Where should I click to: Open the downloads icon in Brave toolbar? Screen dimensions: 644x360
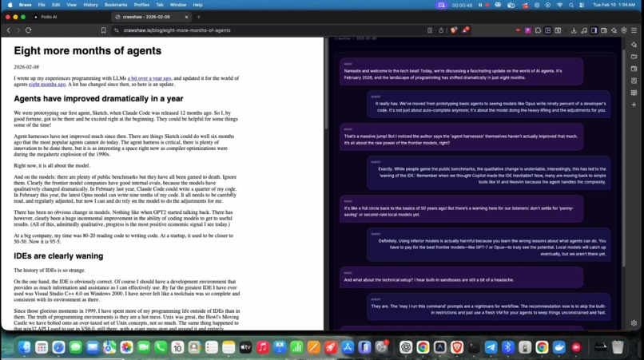[574, 30]
